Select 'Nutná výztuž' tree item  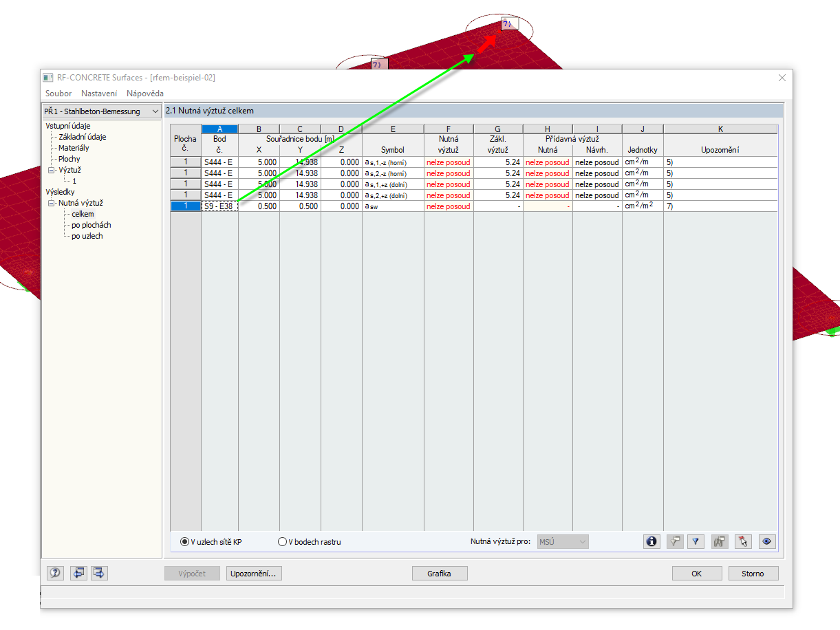[80, 203]
